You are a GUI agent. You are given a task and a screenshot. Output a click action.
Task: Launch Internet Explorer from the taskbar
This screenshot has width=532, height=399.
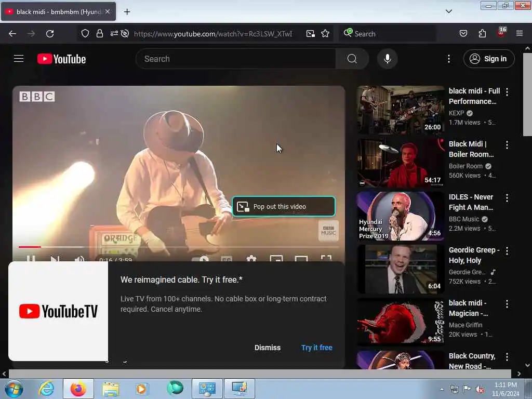click(46, 389)
